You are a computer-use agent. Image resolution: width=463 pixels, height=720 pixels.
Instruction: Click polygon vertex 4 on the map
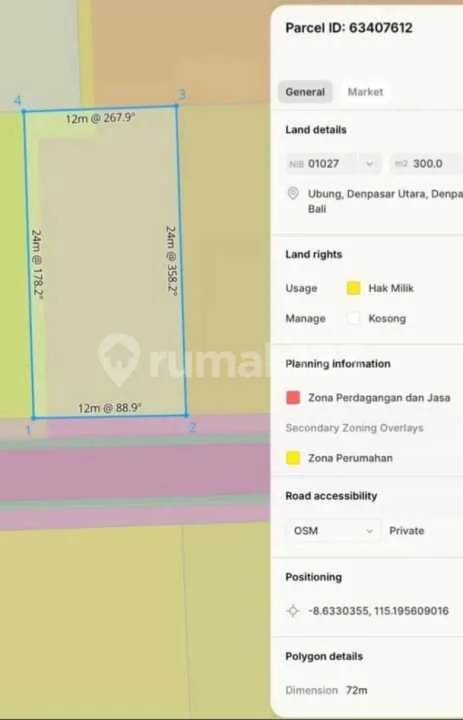pos(24,111)
